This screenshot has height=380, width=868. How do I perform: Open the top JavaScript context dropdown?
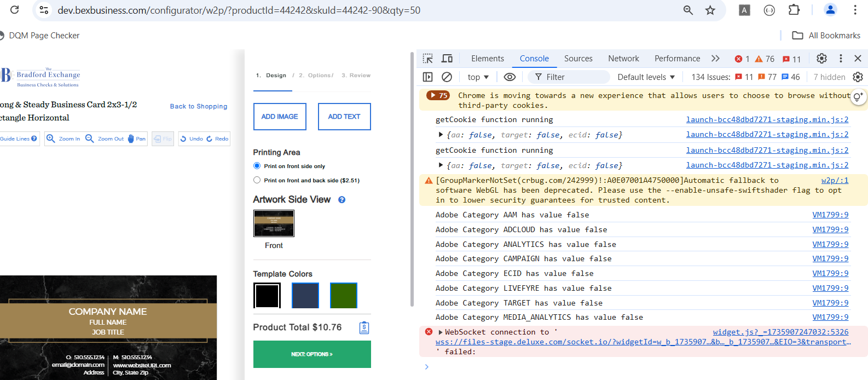478,77
